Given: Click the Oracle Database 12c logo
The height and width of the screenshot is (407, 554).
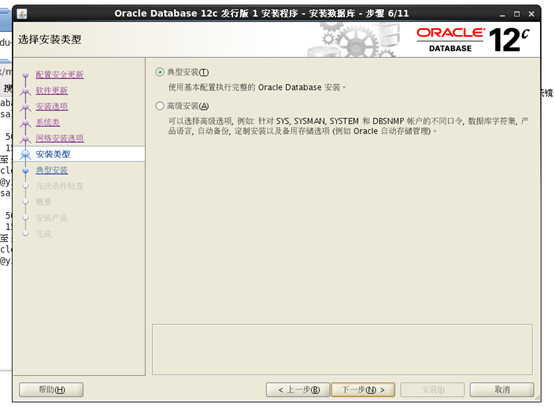Looking at the screenshot, I should (473, 40).
